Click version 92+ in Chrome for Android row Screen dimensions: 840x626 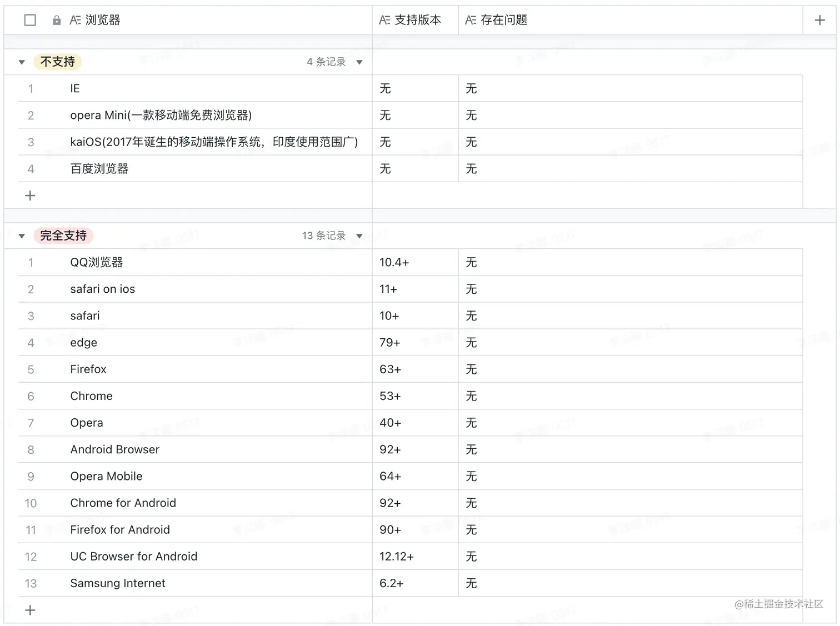click(x=415, y=503)
